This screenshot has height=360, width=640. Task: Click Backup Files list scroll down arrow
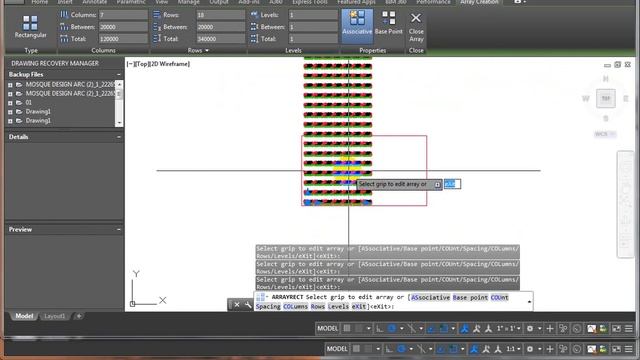pos(119,122)
